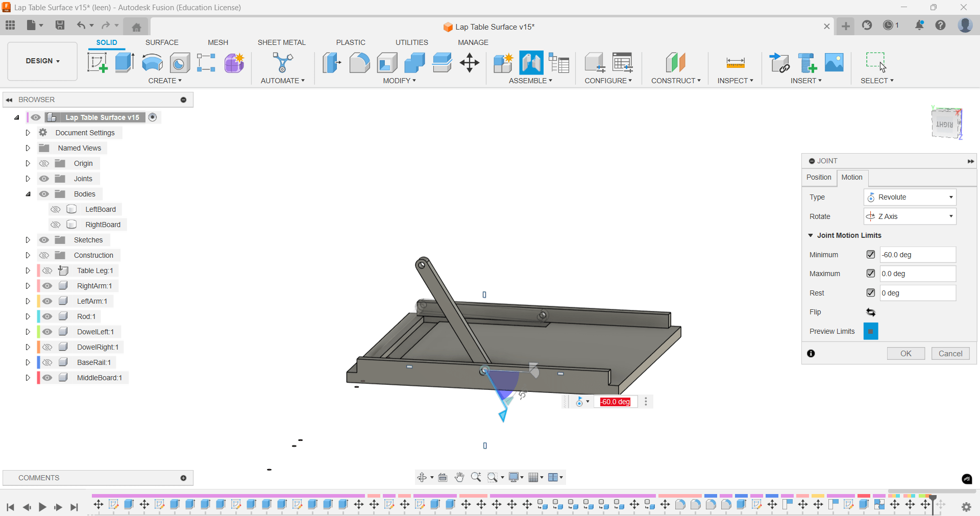Collapse the Joint Motion Limits section

tap(811, 235)
